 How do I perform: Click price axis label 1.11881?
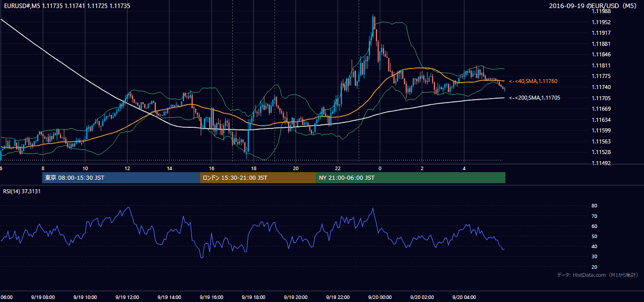(601, 44)
